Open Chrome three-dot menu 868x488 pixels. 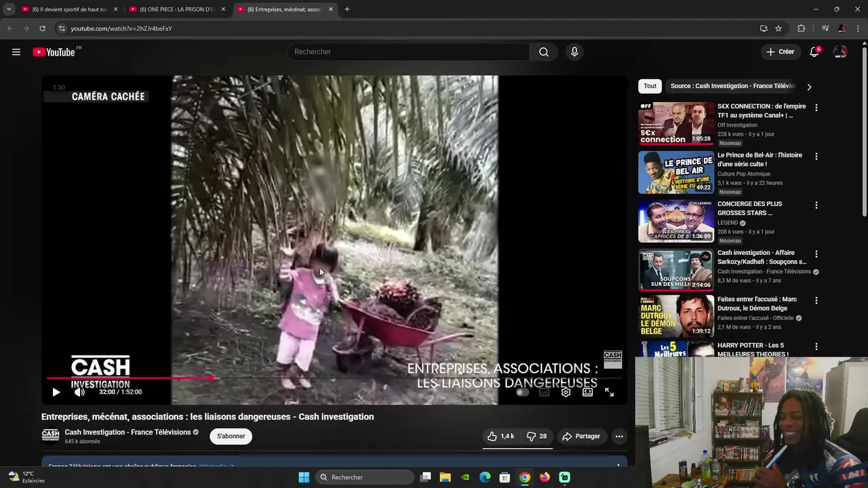pyautogui.click(x=858, y=28)
